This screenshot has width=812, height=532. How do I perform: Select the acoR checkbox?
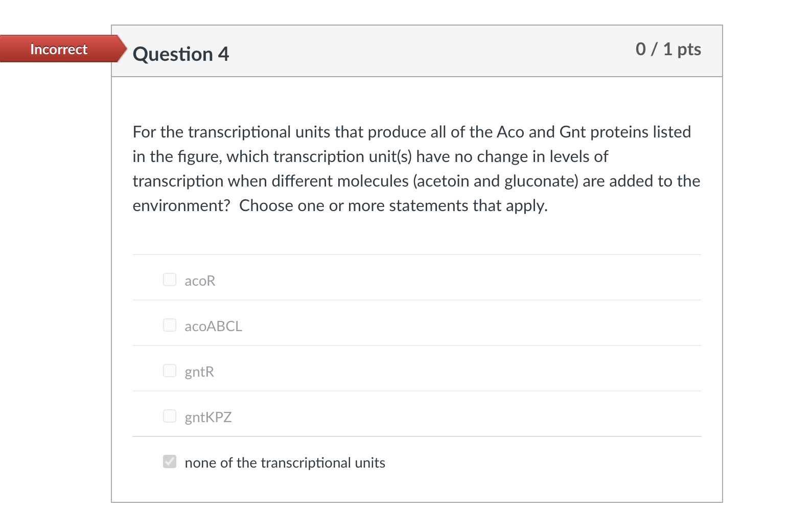(169, 280)
